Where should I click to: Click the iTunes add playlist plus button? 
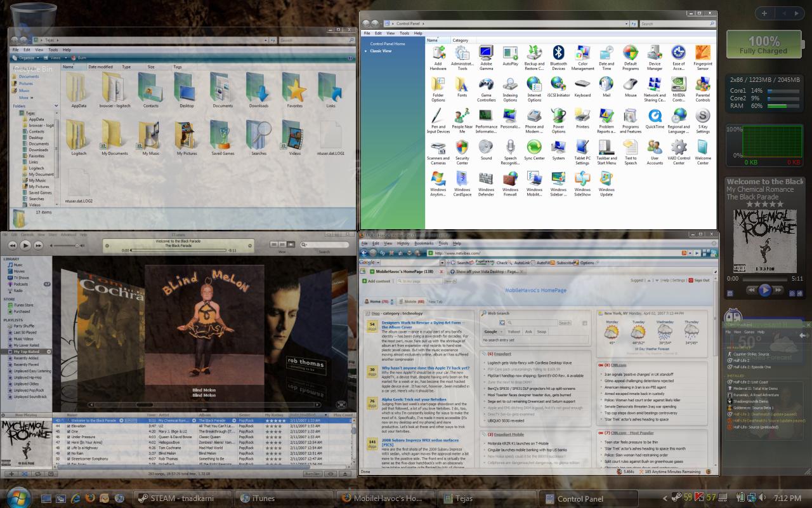tap(11, 474)
